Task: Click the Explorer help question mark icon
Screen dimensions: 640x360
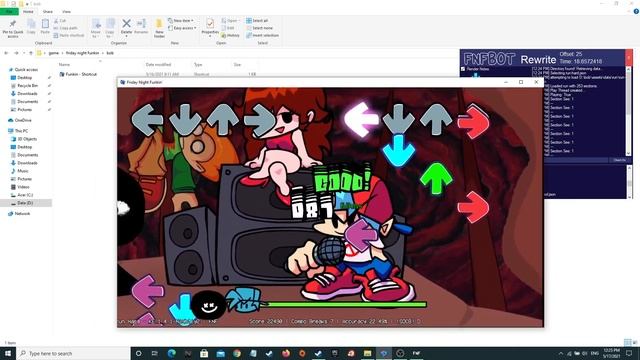Action: tap(636, 11)
